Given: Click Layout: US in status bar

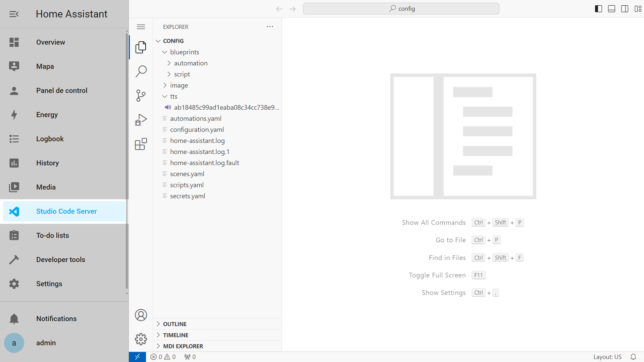Looking at the screenshot, I should 607,357.
